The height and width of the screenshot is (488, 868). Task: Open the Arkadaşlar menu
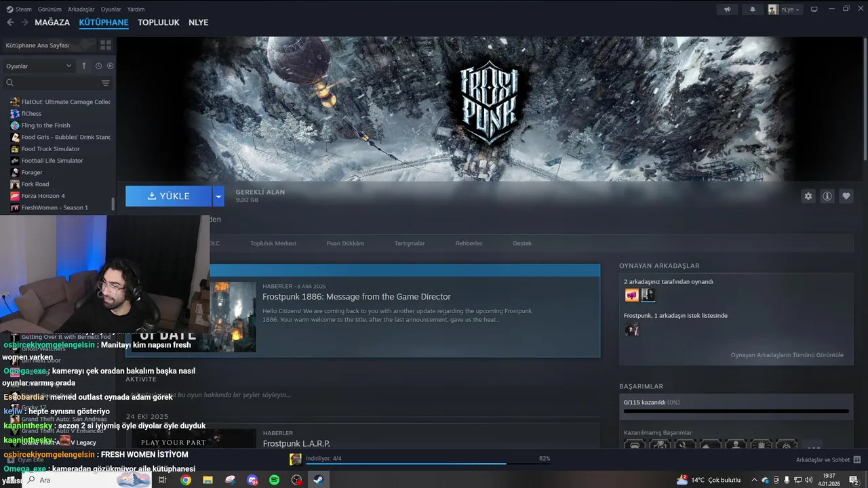pyautogui.click(x=81, y=9)
